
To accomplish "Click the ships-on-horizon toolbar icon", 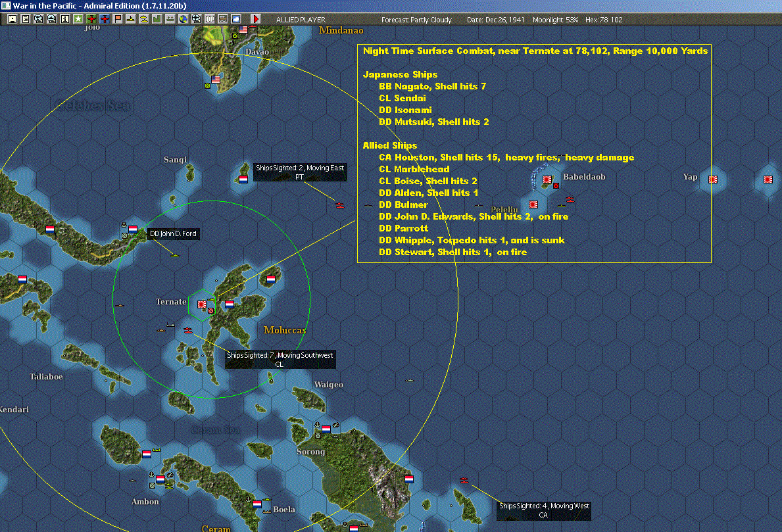I will [170, 19].
